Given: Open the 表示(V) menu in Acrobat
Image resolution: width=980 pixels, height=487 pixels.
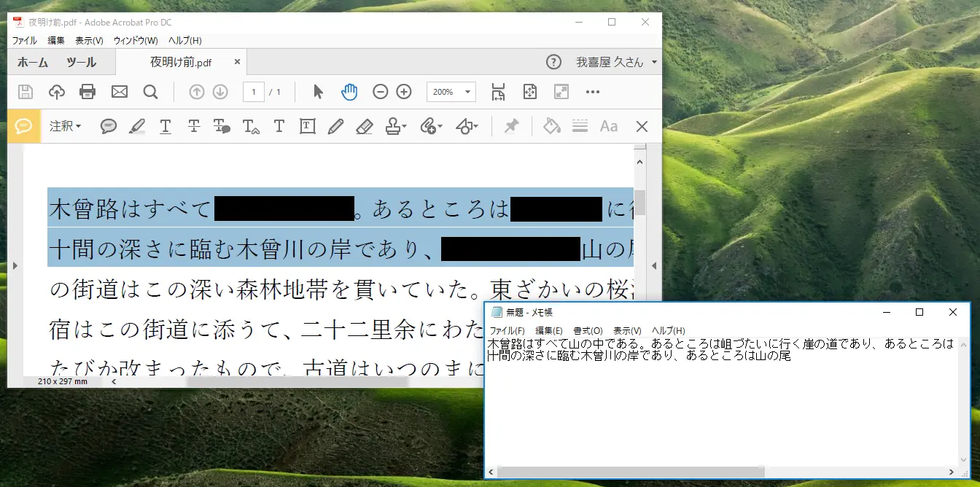Looking at the screenshot, I should click(x=89, y=41).
